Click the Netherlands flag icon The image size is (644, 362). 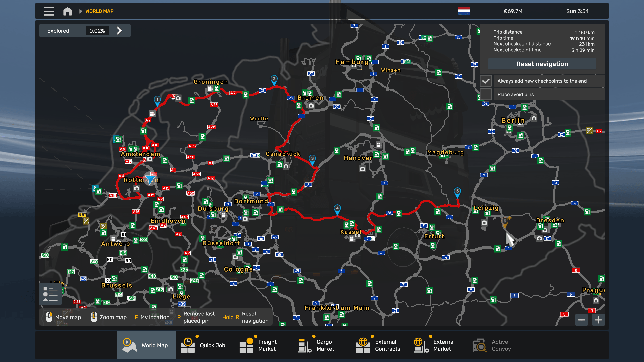[x=464, y=11]
